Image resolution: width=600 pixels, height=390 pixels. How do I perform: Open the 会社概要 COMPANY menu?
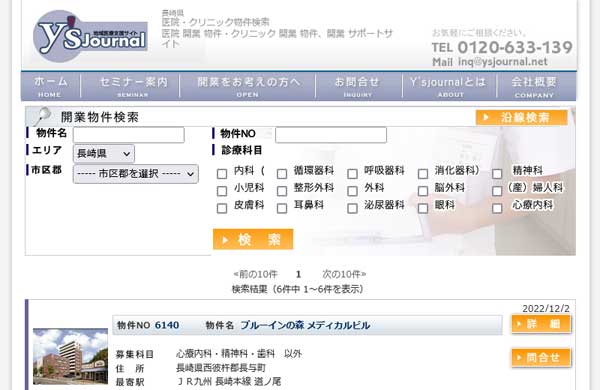[535, 86]
